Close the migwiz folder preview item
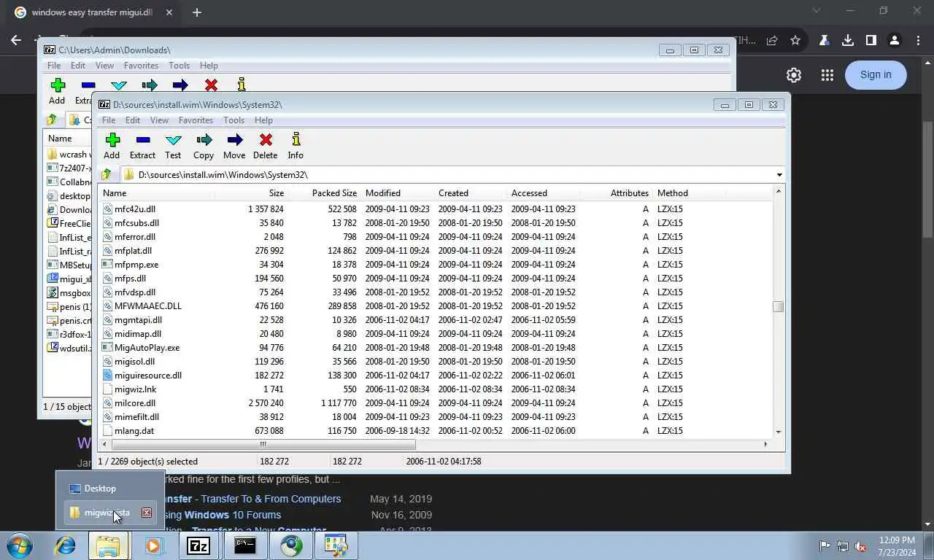 [x=147, y=513]
